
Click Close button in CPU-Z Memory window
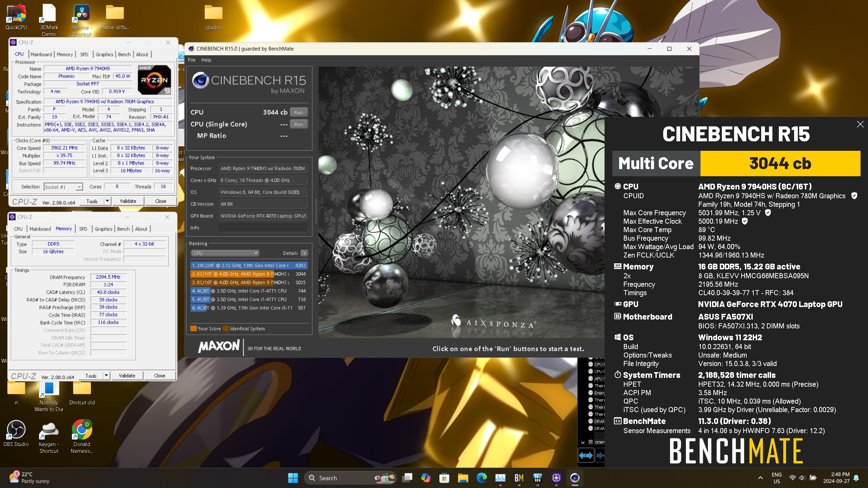click(x=159, y=375)
